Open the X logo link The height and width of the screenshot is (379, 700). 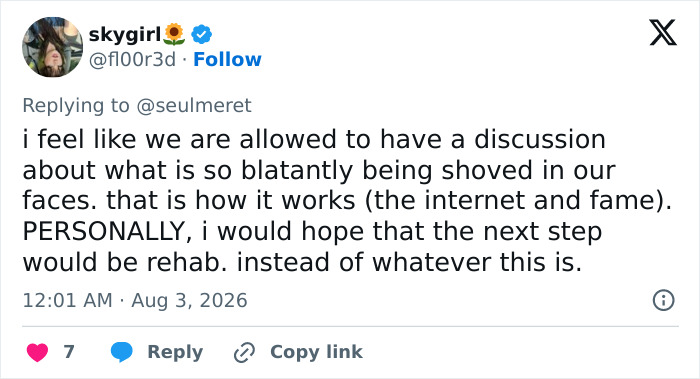(663, 33)
